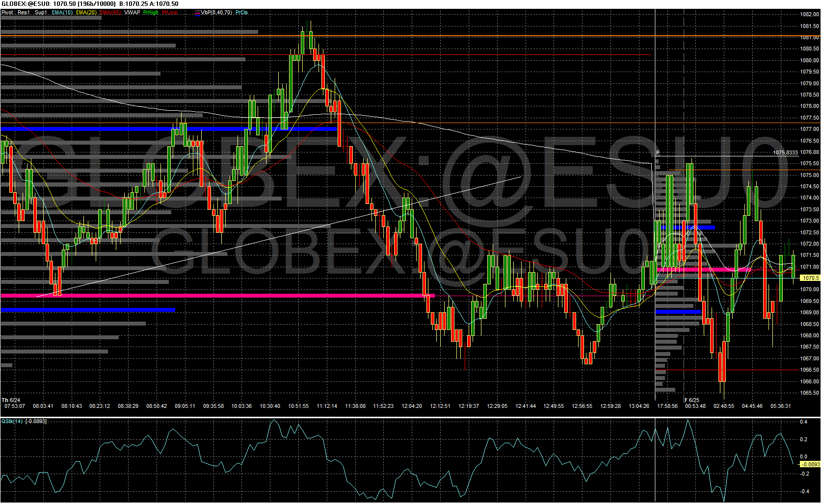Click the VbP(0,40,70) volume profile label
The height and width of the screenshot is (504, 821).
[216, 13]
